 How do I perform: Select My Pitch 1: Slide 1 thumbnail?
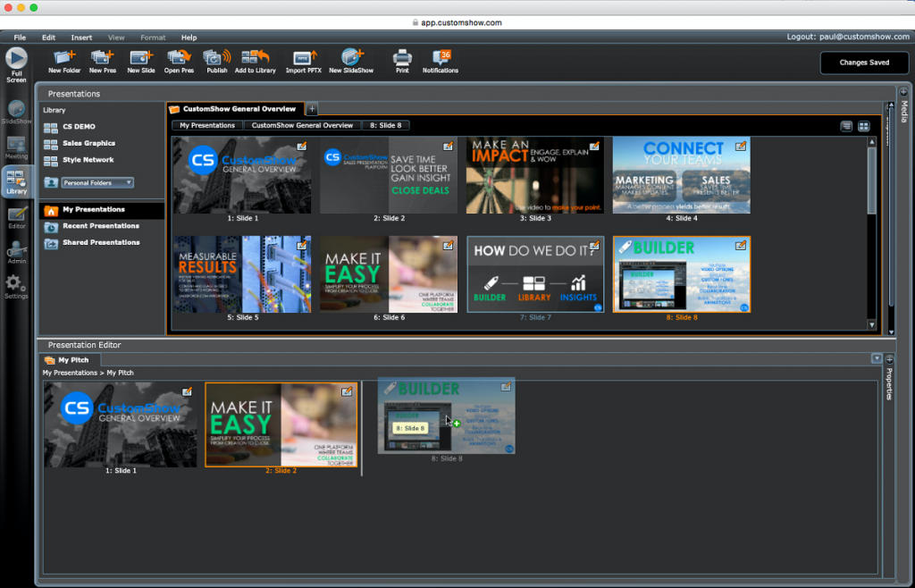tap(121, 424)
